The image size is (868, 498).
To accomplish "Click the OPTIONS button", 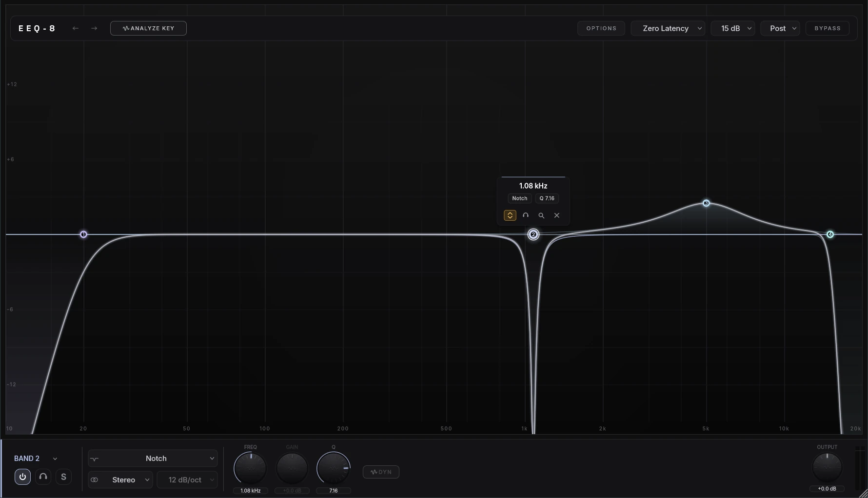I will click(x=601, y=28).
